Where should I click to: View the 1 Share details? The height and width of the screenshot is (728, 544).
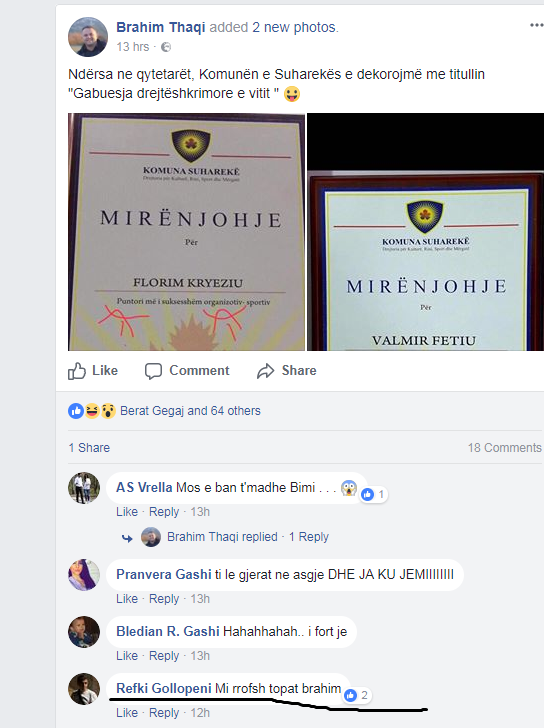(x=89, y=448)
